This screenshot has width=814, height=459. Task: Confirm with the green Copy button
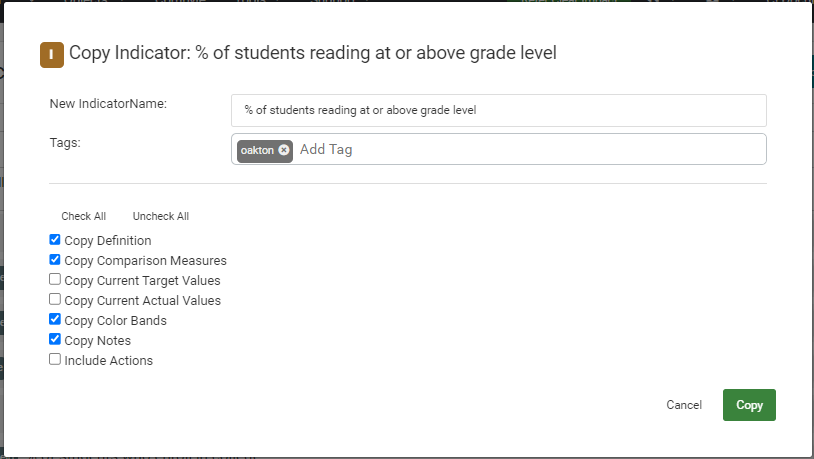click(x=749, y=405)
